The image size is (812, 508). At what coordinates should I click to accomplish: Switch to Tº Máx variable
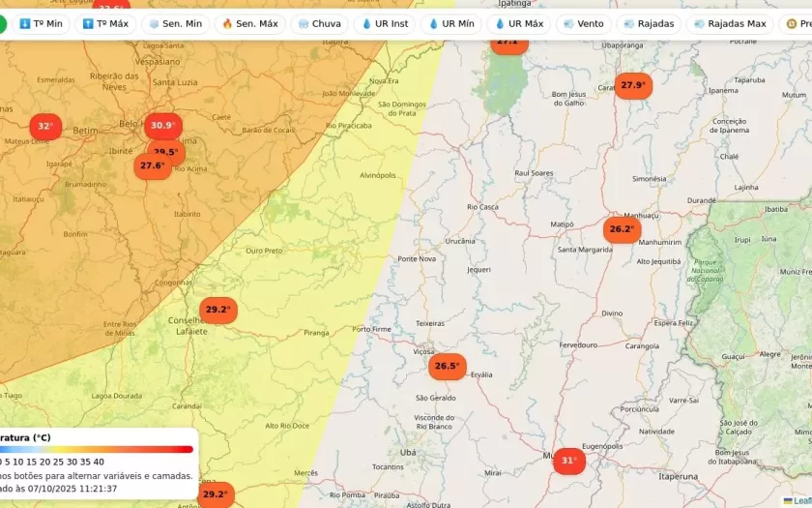point(105,23)
